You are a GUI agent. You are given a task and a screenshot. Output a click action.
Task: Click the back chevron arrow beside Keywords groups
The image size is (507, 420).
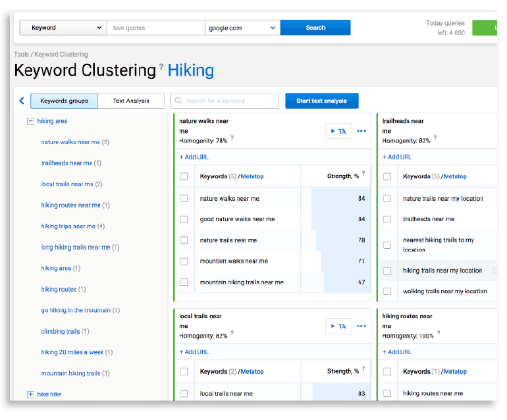coord(22,101)
